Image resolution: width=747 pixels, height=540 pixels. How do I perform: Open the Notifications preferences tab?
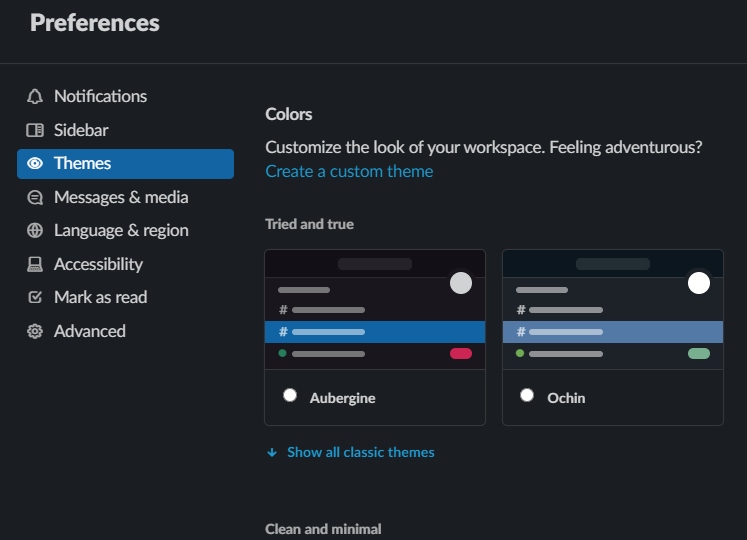tap(100, 97)
